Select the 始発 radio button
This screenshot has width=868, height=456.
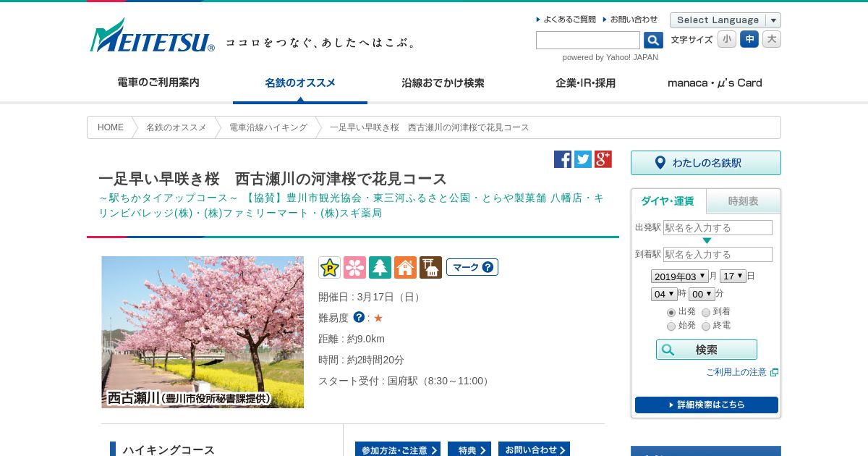671,326
